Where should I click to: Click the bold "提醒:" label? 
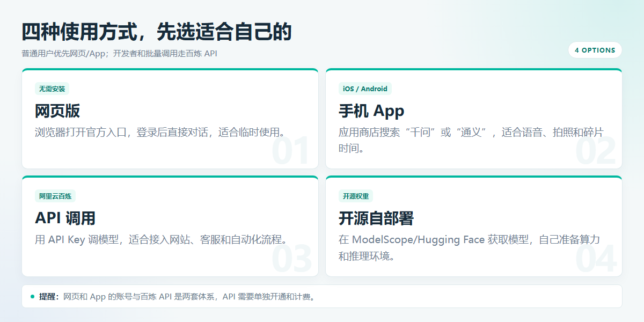point(50,296)
